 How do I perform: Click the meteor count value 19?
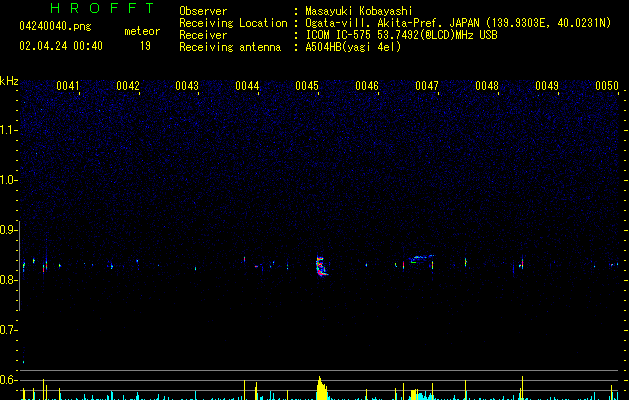[x=145, y=46]
